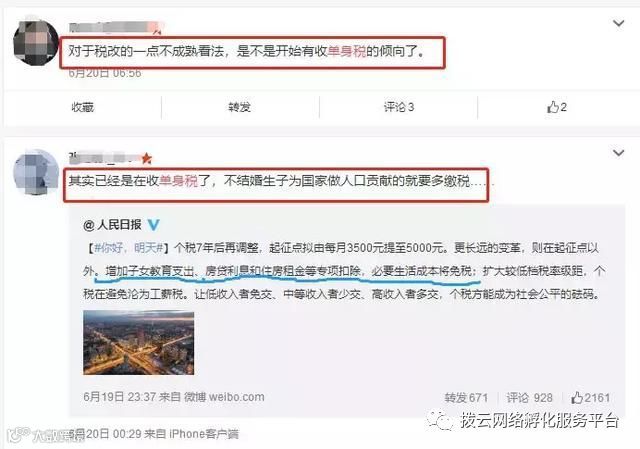Screen dimensions: 640x449
Task: Open the #你好，明天# hashtag topic
Action: (x=129, y=248)
